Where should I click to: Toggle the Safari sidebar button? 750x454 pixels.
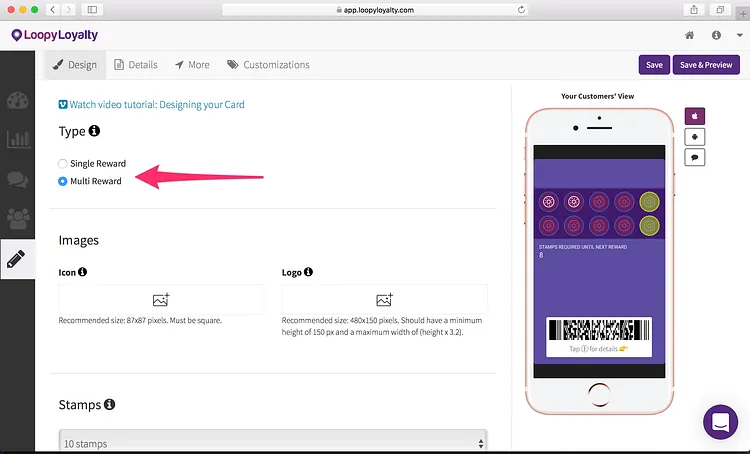tap(92, 10)
